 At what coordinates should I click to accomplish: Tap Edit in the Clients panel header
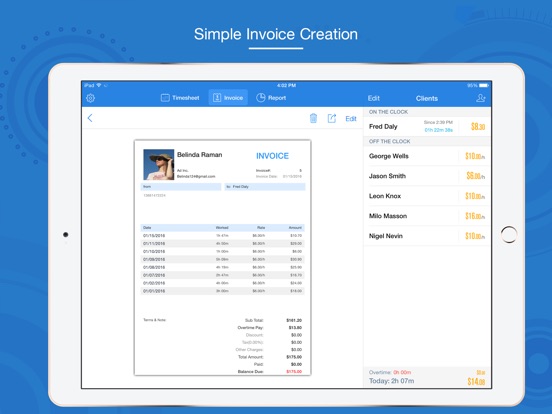tap(374, 98)
